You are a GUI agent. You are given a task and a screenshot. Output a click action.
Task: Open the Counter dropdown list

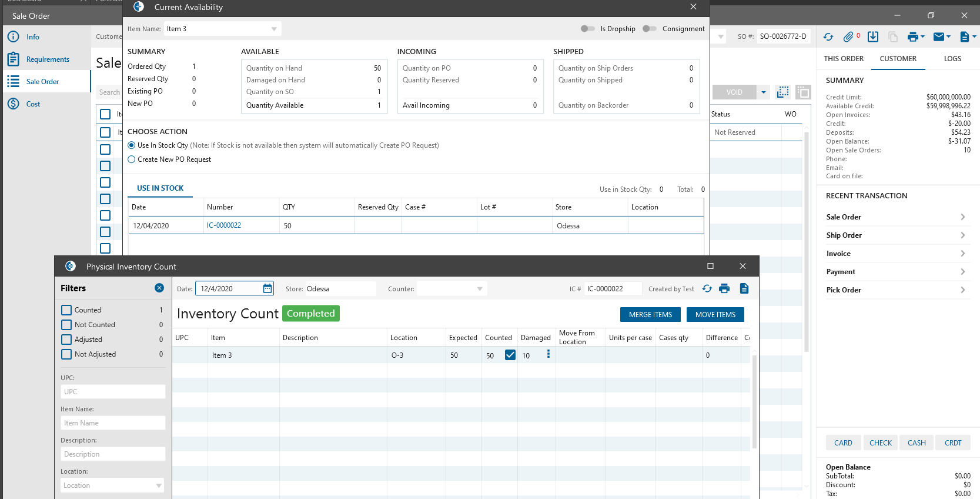click(x=480, y=289)
